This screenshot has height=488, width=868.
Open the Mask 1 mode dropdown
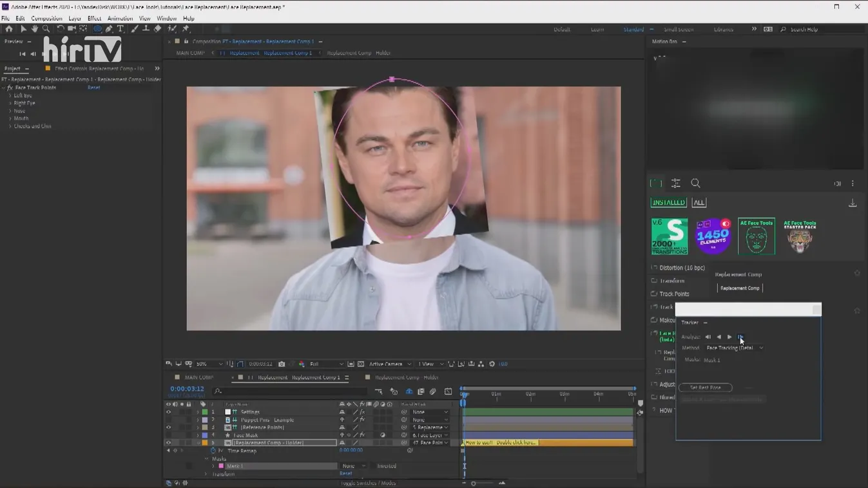tap(354, 466)
